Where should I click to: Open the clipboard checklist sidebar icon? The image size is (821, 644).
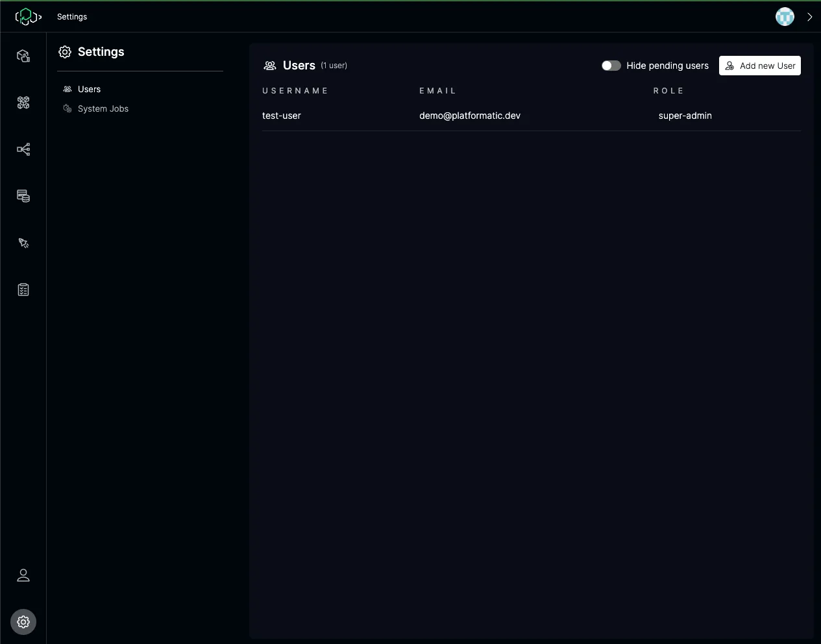pyautogui.click(x=23, y=290)
